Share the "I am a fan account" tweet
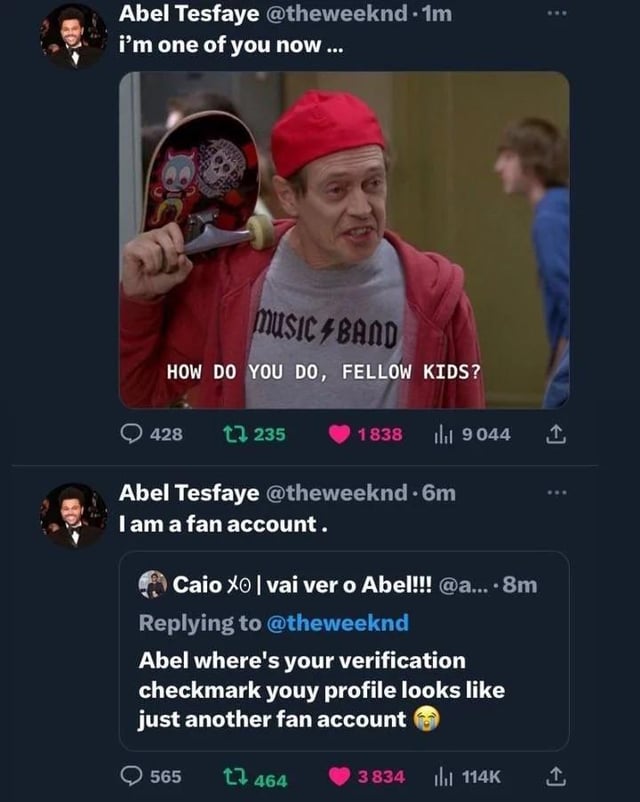The width and height of the screenshot is (640, 802). [x=558, y=777]
